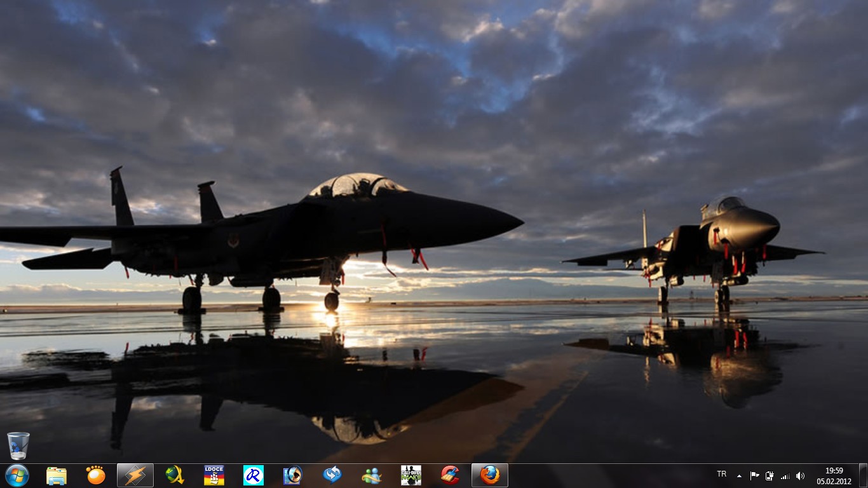Open the network signal icon

pyautogui.click(x=785, y=476)
